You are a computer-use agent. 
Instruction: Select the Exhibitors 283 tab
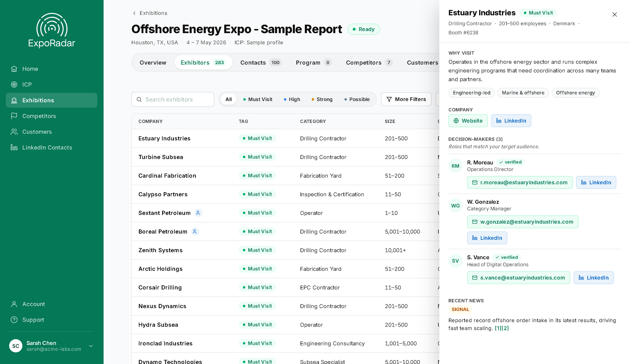203,63
